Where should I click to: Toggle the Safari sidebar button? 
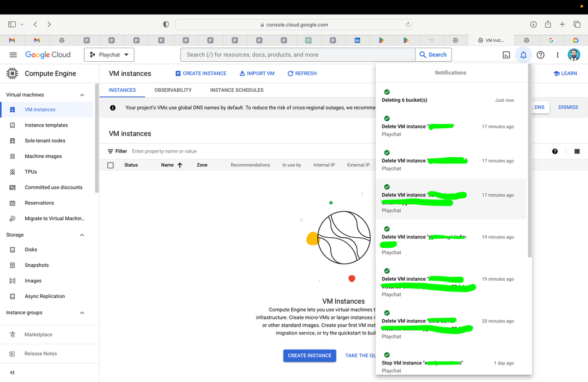[x=12, y=24]
